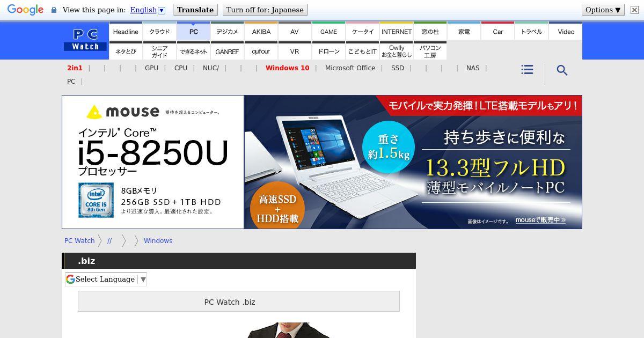The width and height of the screenshot is (644, 338).
Task: Open the トラベル tab
Action: 531,31
